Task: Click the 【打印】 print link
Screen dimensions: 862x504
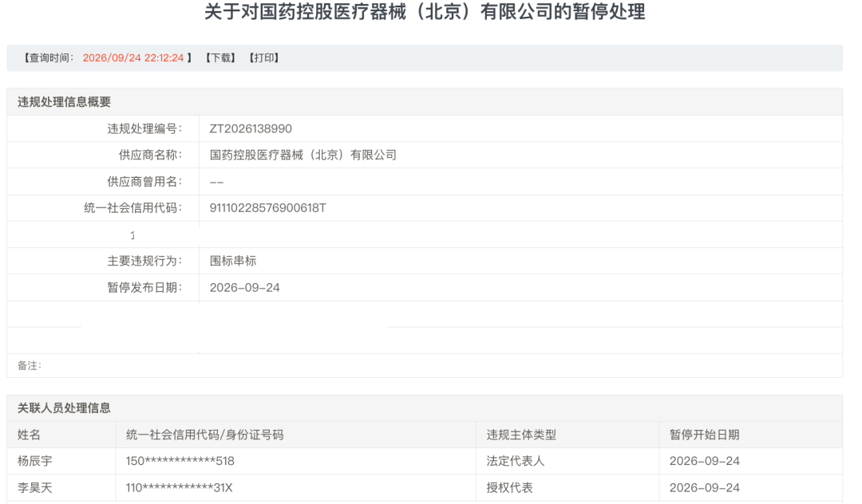Action: tap(264, 57)
